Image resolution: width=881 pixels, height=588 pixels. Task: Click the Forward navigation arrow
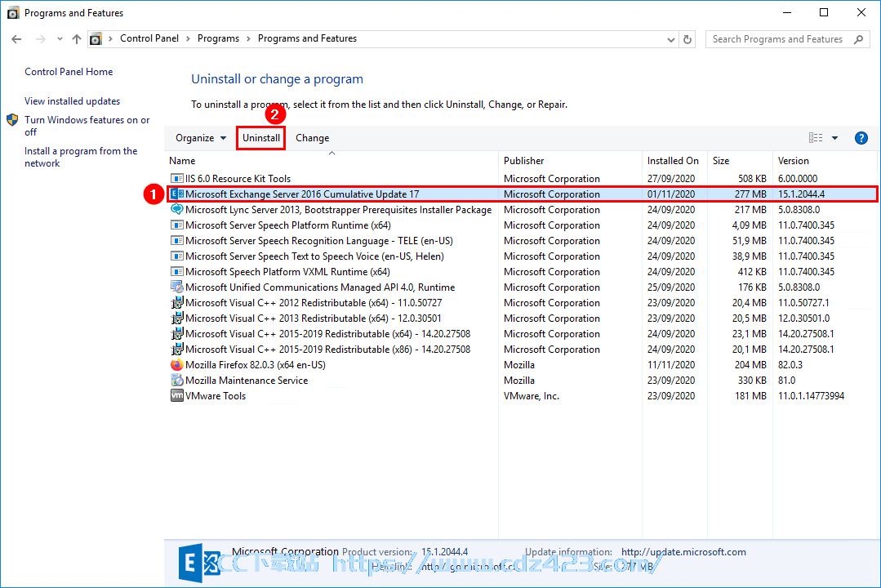(41, 38)
